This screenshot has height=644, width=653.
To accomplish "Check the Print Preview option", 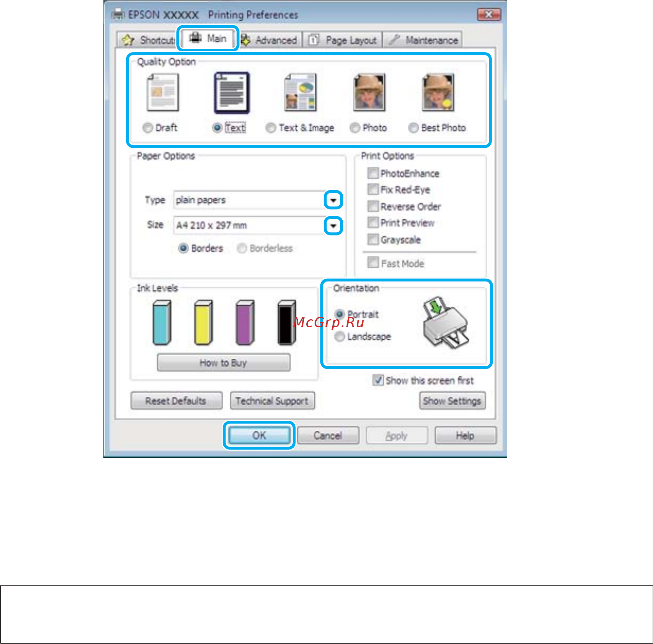I will pos(373,223).
